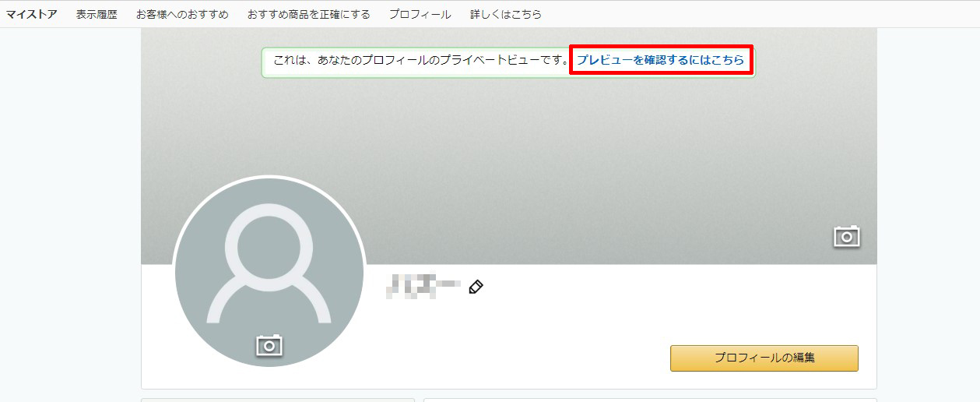Click the pencil icon beside the username
The image size is (980, 402).
(476, 287)
